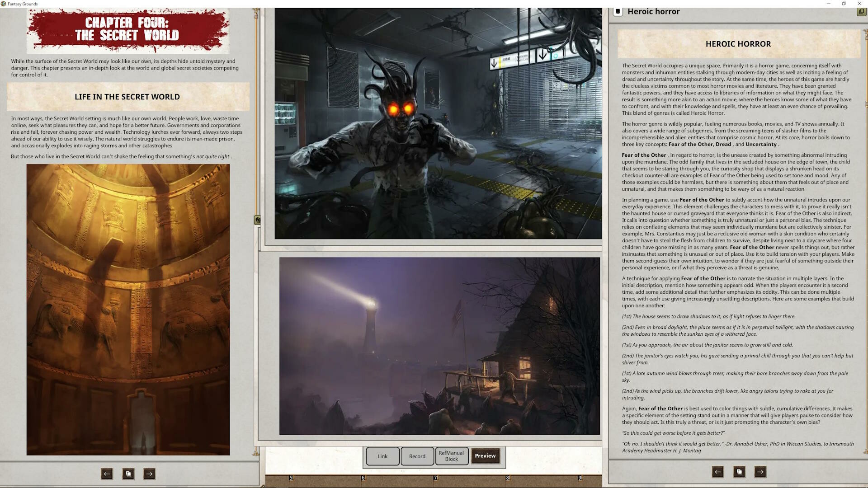868x488 pixels.
Task: Click the previous page arrow in the Heroic Horror panel
Action: (x=718, y=472)
